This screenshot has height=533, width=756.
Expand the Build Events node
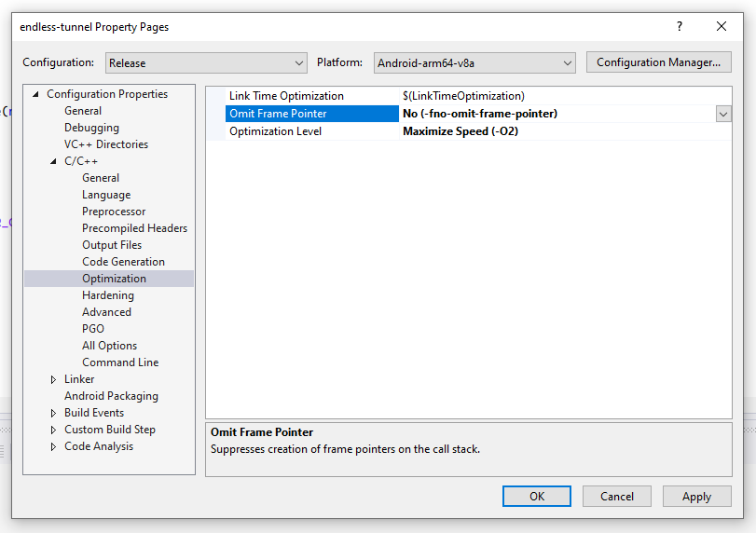[54, 413]
